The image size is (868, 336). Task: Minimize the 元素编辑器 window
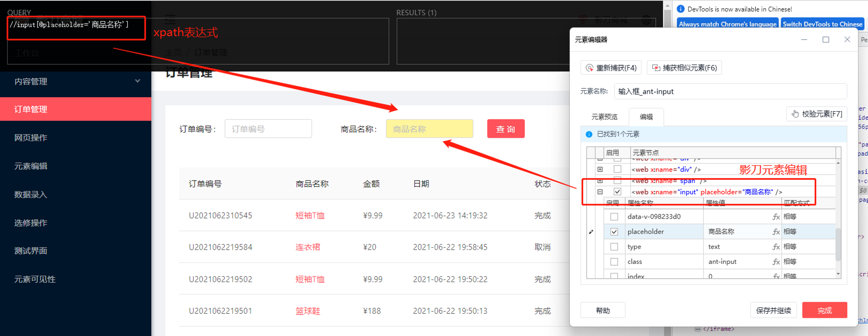pos(804,40)
